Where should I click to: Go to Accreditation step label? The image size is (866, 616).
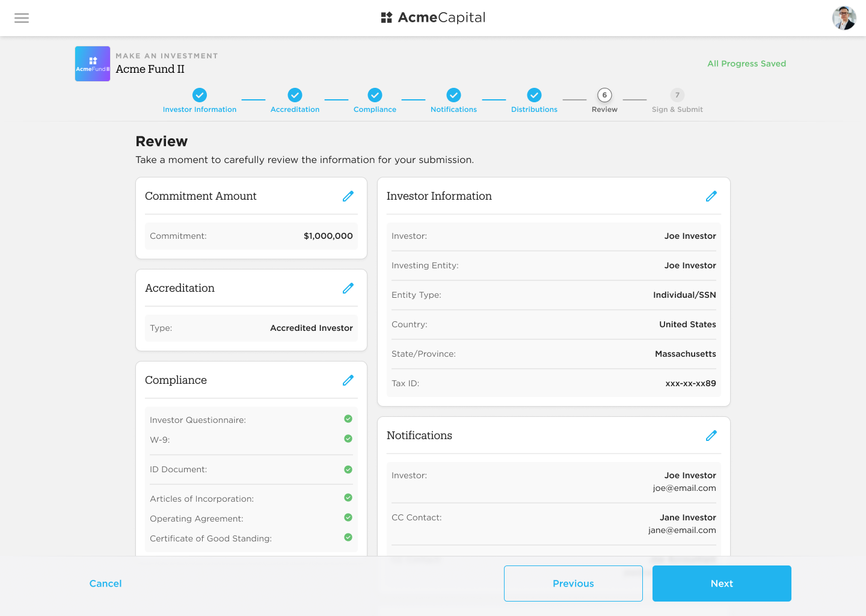pyautogui.click(x=295, y=109)
